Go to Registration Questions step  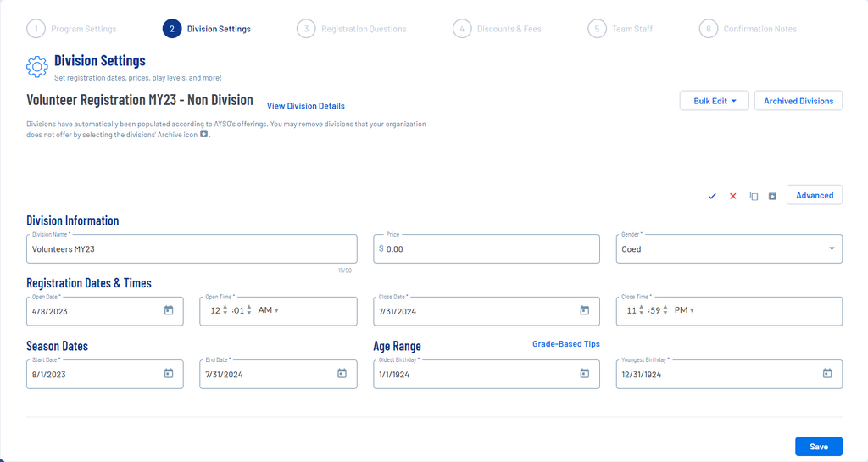pos(352,29)
